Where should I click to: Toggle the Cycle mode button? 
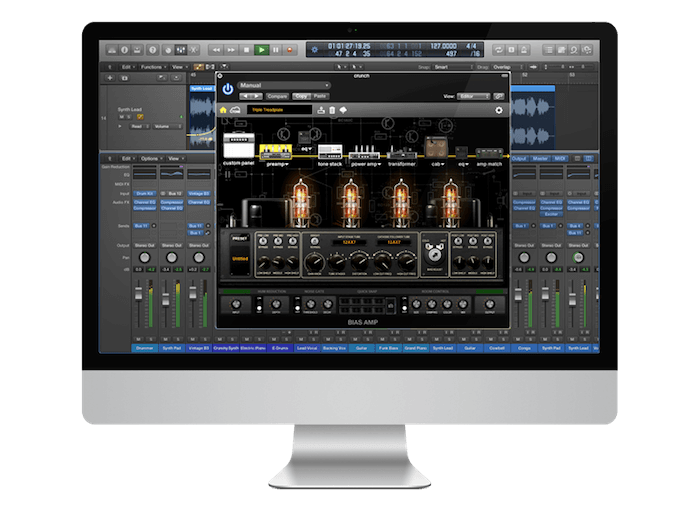click(499, 50)
